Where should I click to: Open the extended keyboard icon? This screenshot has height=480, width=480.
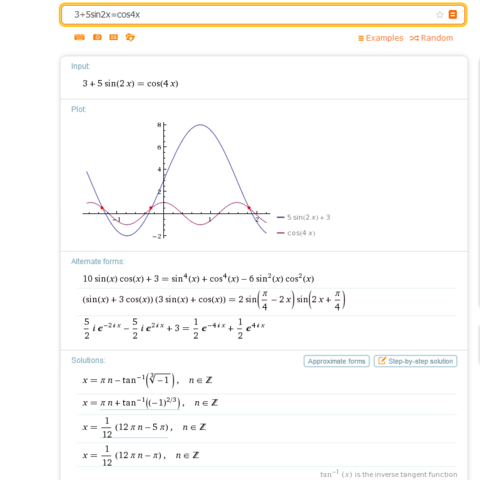79,37
